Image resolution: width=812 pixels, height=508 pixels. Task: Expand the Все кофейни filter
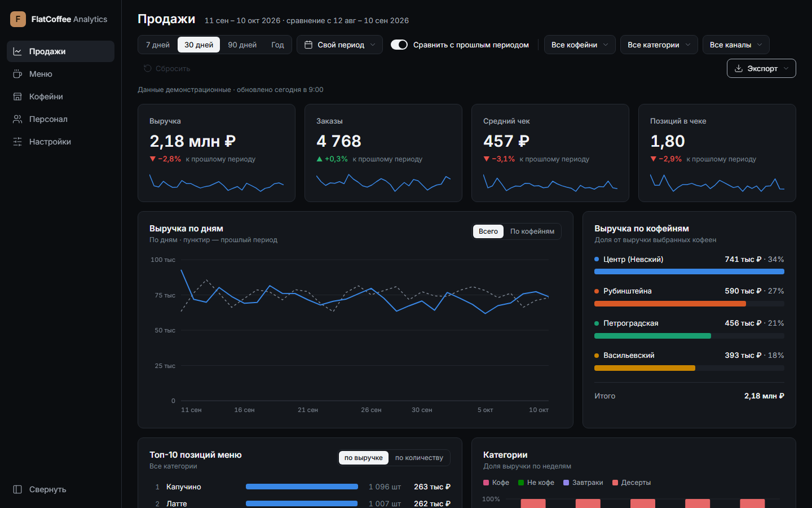(580, 45)
